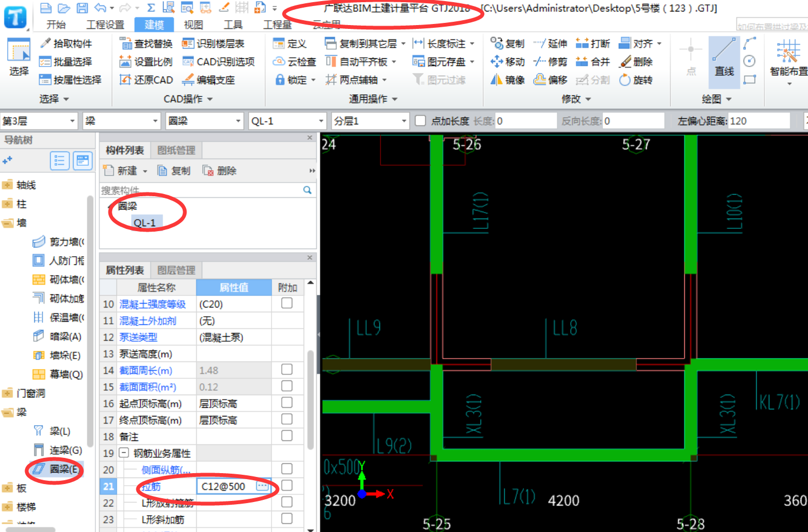Select the 旋转 rotate tool
The image size is (808, 532).
[x=636, y=80]
